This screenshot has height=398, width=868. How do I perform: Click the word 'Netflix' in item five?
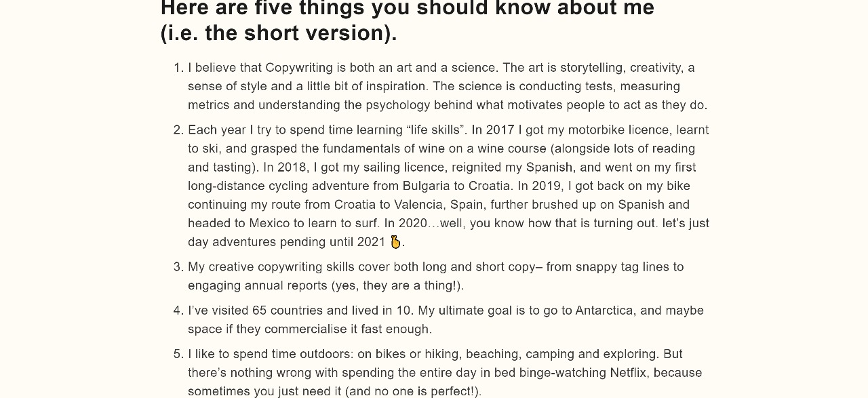pos(628,373)
